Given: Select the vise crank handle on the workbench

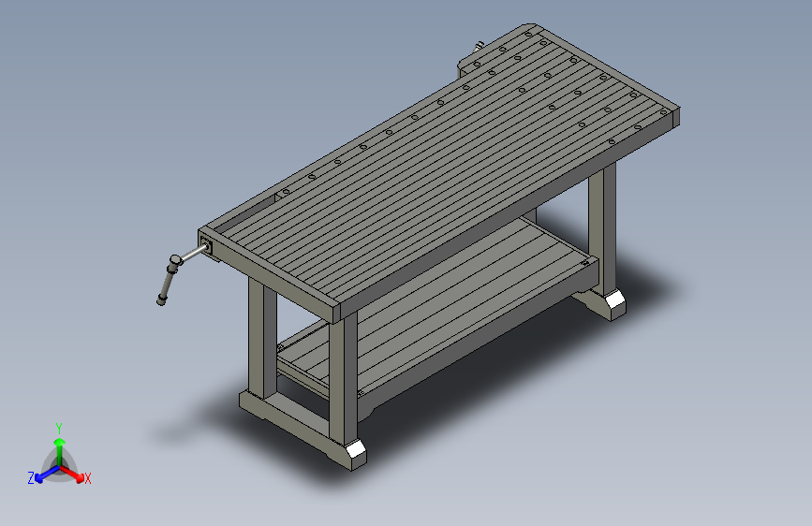Looking at the screenshot, I should [x=170, y=280].
